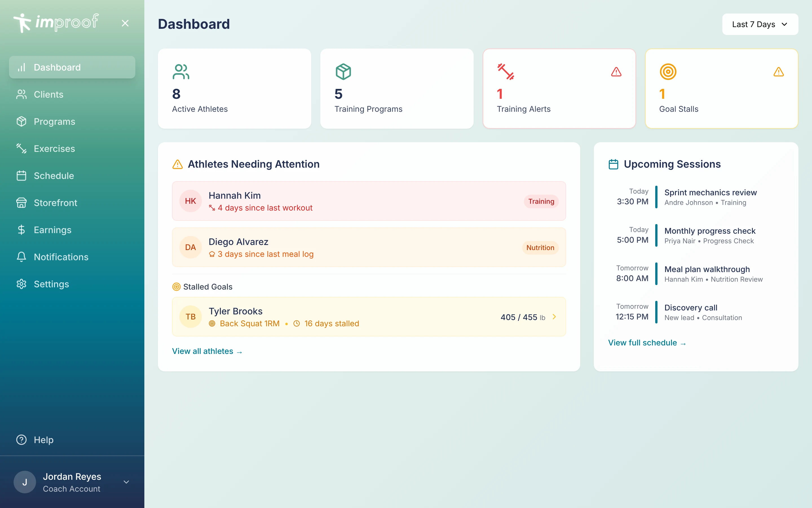Screen dimensions: 812x508
Task: Select the 4 days since last workout text
Action: 265,208
